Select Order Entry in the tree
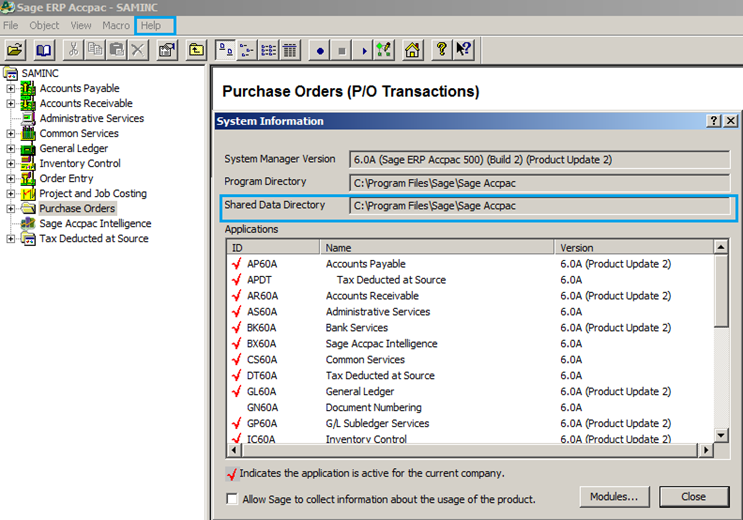Viewport: 743px width, 520px height. pos(66,179)
